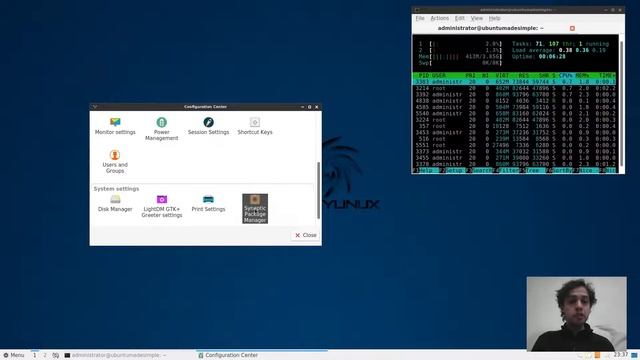Click the F4 Filter button in htop
The height and width of the screenshot is (360, 640).
point(506,170)
